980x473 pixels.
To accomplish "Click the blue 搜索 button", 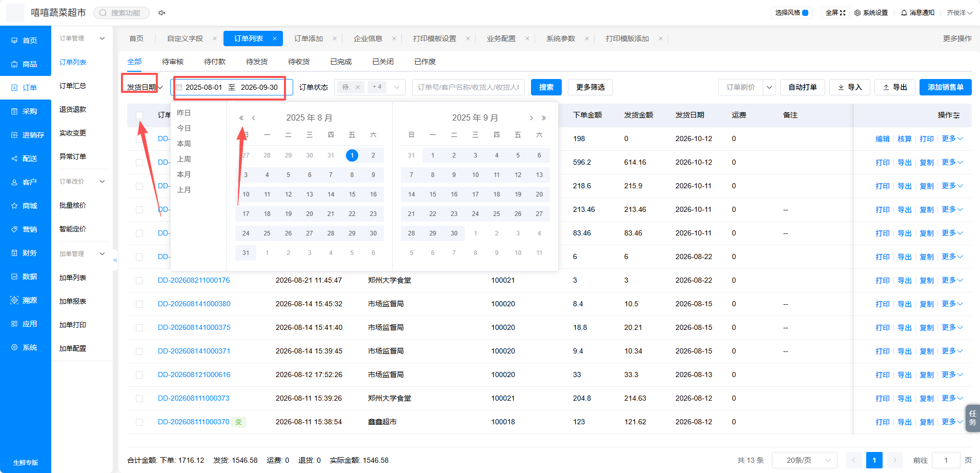I will 546,87.
